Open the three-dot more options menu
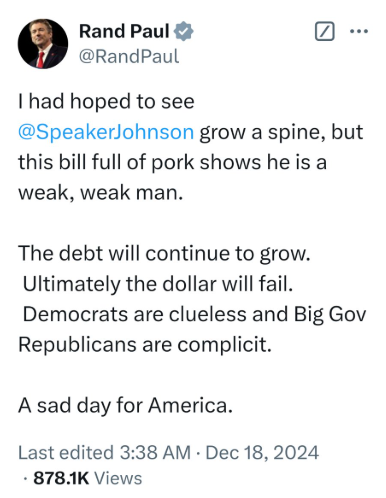 coord(359,32)
